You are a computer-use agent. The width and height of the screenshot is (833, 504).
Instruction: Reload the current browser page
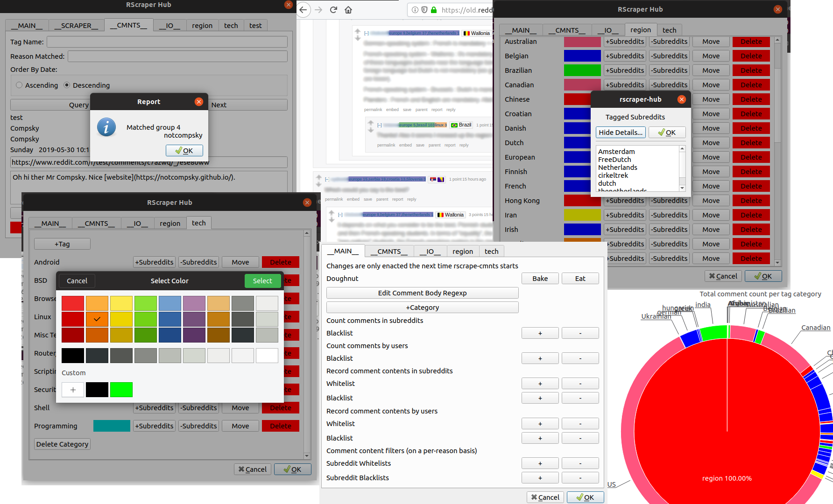coord(333,10)
